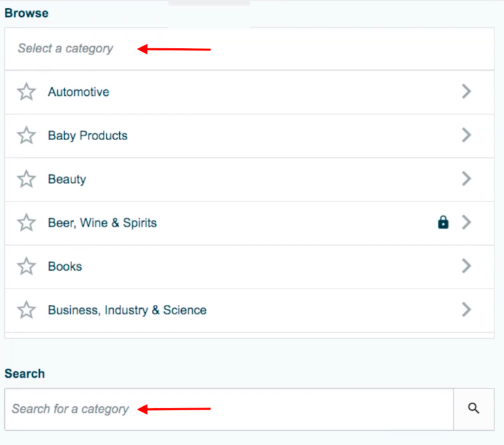The height and width of the screenshot is (445, 504).
Task: Click the Select a category header box
Action: pyautogui.click(x=249, y=49)
